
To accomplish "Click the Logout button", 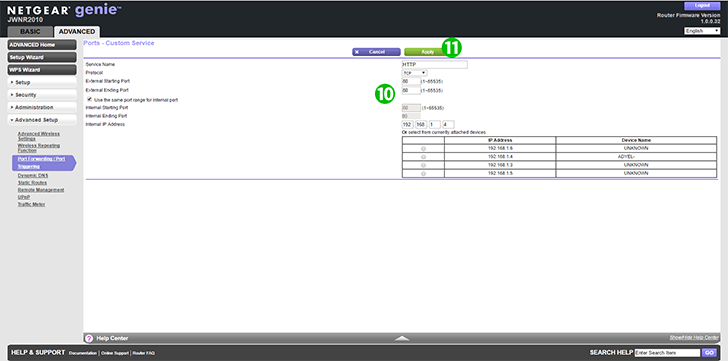I will coord(702,6).
